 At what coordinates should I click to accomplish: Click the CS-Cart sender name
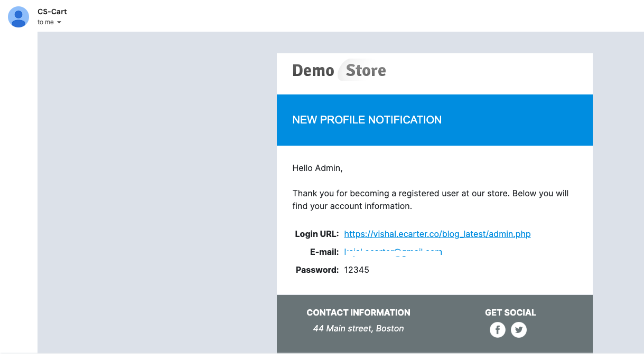tap(52, 12)
